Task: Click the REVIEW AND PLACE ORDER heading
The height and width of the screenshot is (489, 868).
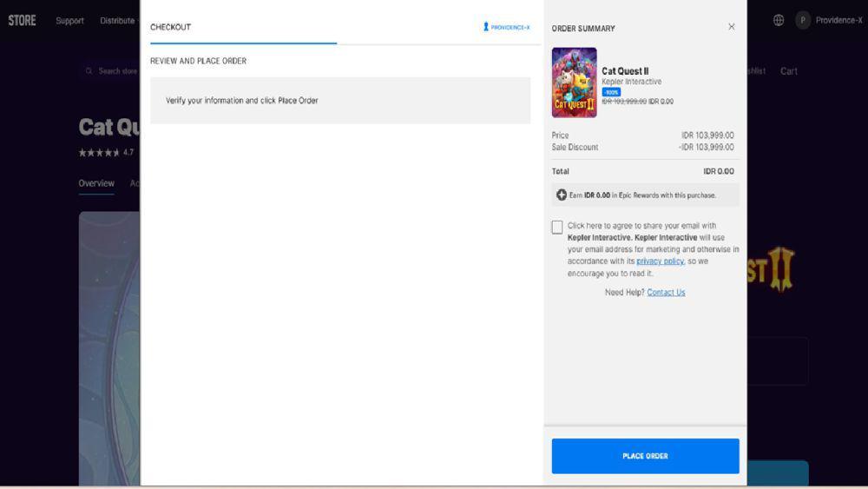Action: click(198, 61)
